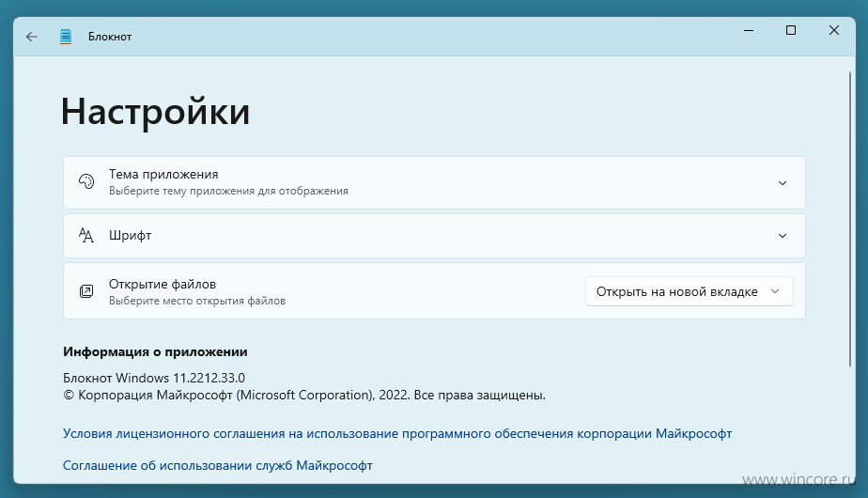Image resolution: width=868 pixels, height=498 pixels.
Task: Open the 'Открыть на новой вкладке' dropdown
Action: tap(690, 291)
